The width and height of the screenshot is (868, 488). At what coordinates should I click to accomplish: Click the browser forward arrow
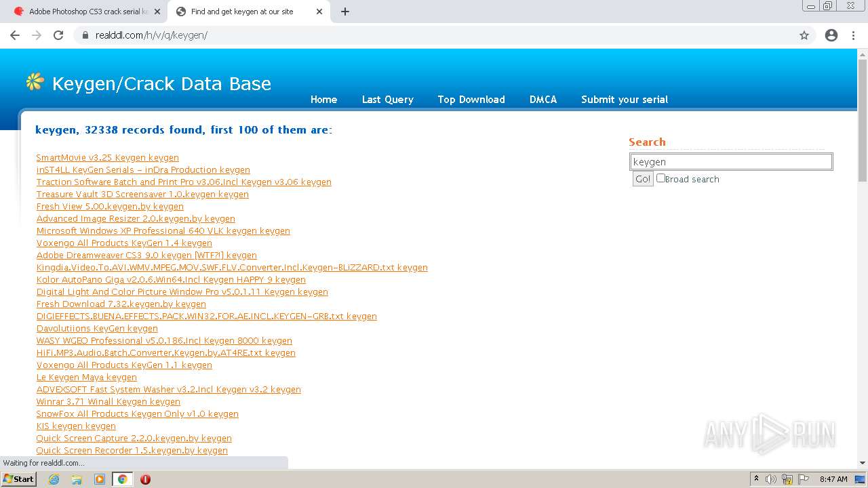click(37, 35)
